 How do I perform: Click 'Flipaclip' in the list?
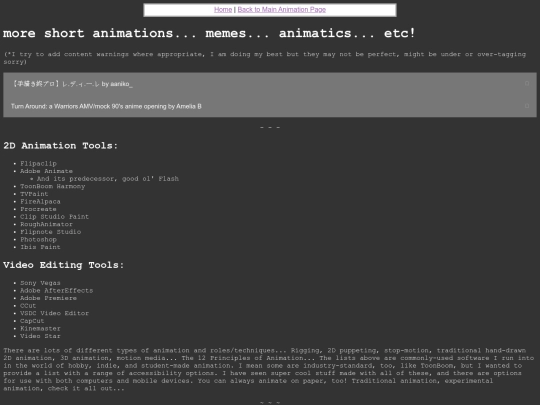(38, 164)
